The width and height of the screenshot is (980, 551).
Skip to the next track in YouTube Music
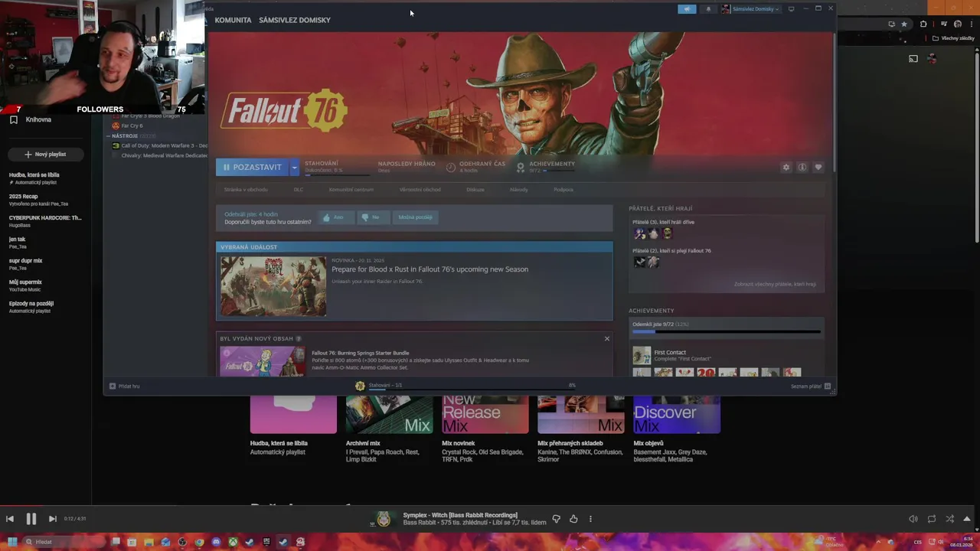52,519
